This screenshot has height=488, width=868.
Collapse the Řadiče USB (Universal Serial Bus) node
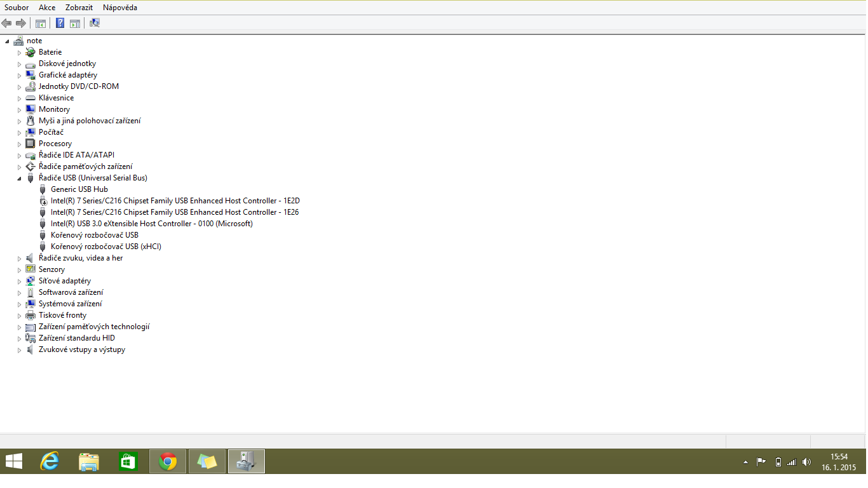tap(19, 179)
